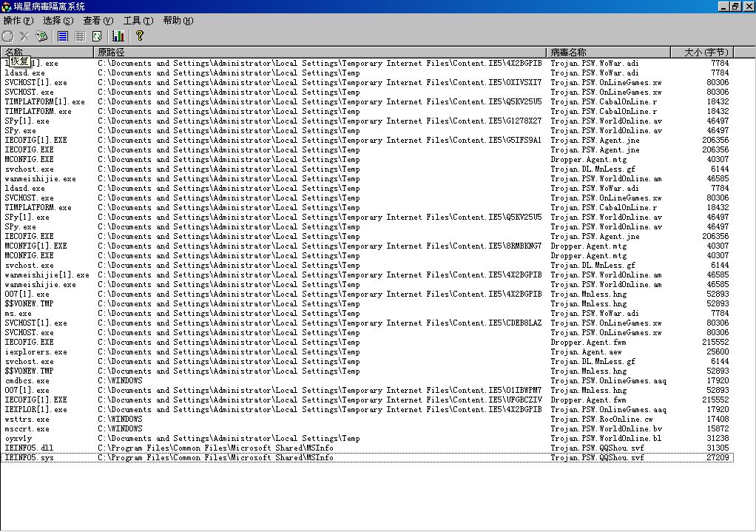Click the path ending Content.IE5\8RMBKNG7
756x532 pixels.
(320, 246)
